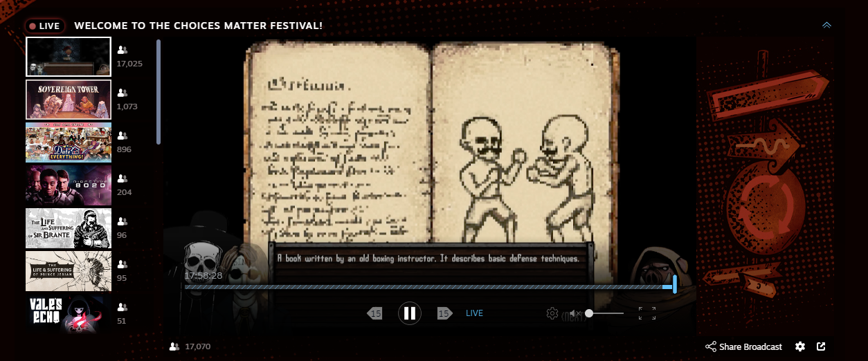The width and height of the screenshot is (868, 361).
Task: Click the timeline playhead handle
Action: click(674, 284)
